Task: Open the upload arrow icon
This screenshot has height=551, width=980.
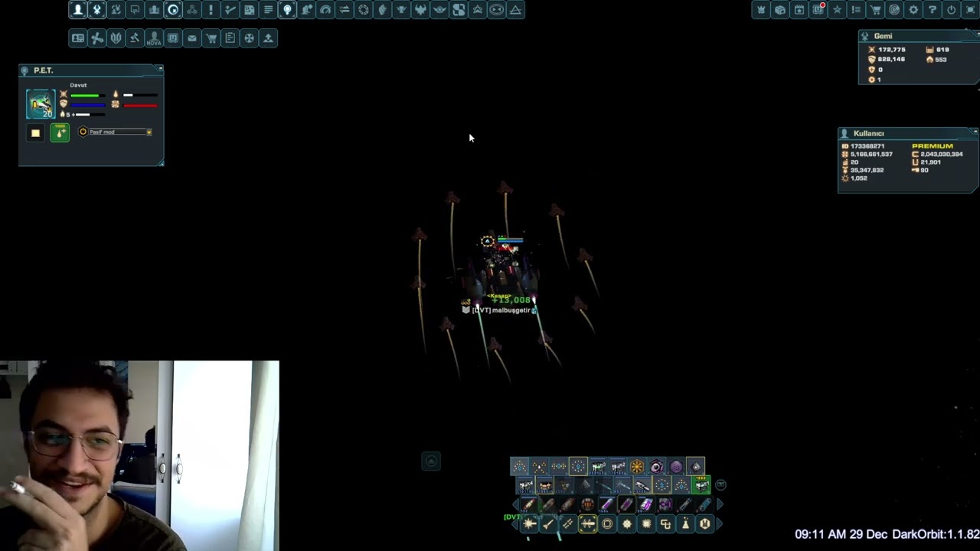Action: (x=268, y=37)
